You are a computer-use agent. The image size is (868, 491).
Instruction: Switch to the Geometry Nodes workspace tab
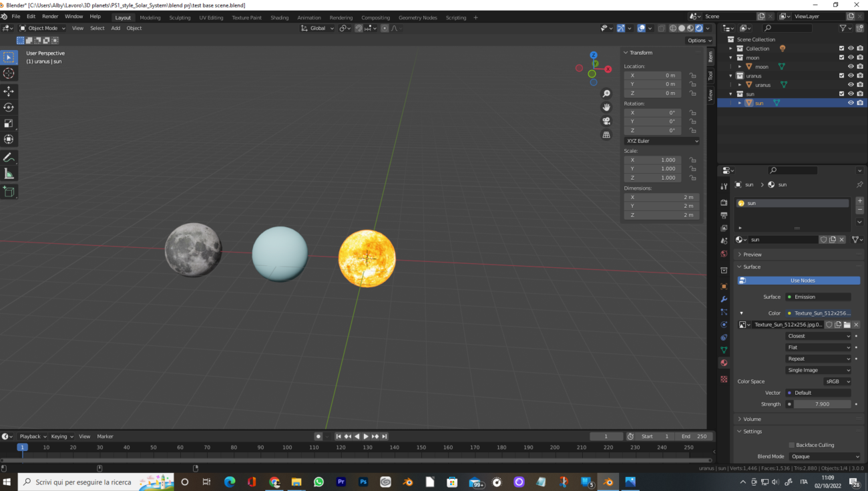[418, 17]
